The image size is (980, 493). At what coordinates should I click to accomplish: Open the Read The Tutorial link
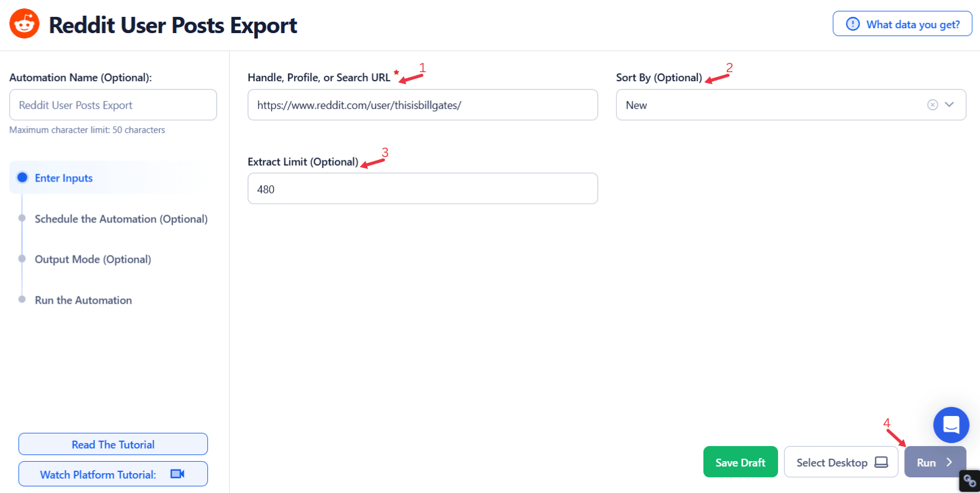[x=112, y=444]
